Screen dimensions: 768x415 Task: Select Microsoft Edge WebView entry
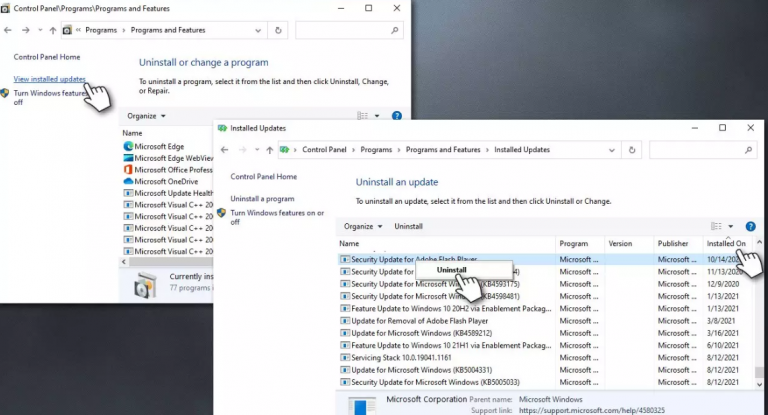[168, 158]
